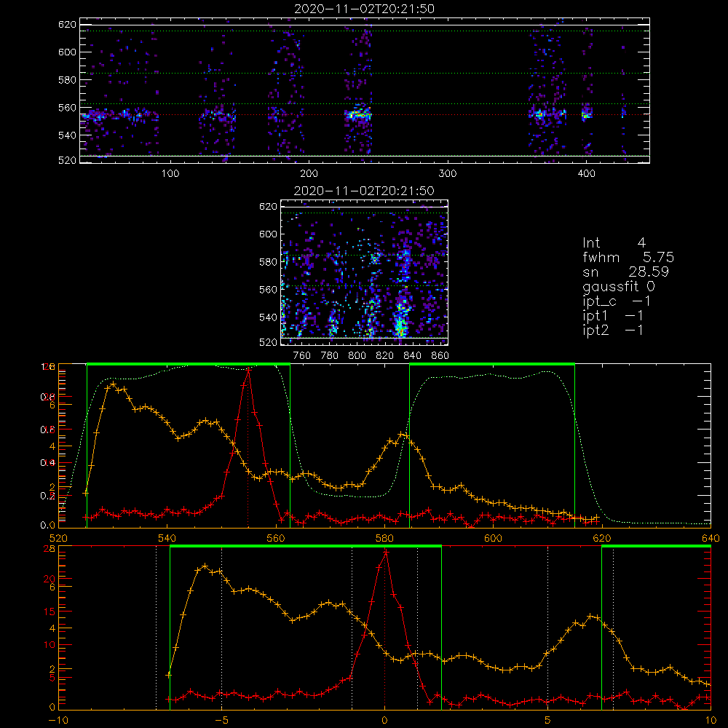Select the 'ipt2 -1' readout line
728x728 pixels.
[613, 330]
